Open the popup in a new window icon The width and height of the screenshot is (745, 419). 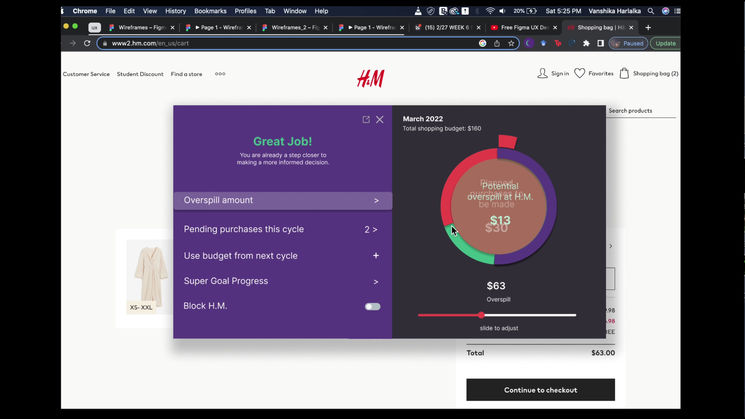[x=366, y=120]
